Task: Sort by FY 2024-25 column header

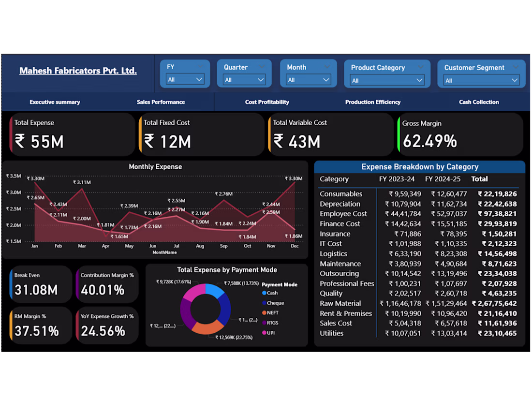Action: pos(443,179)
